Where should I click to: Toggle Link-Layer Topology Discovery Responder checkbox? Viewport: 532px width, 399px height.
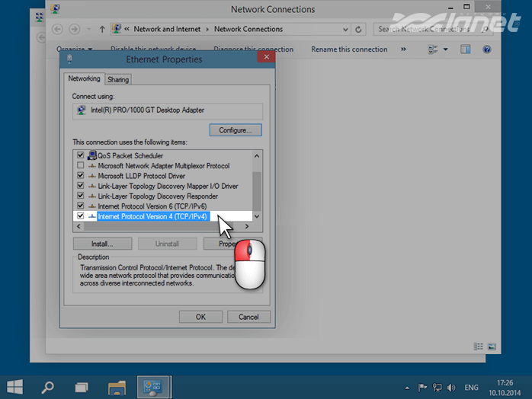pos(81,196)
